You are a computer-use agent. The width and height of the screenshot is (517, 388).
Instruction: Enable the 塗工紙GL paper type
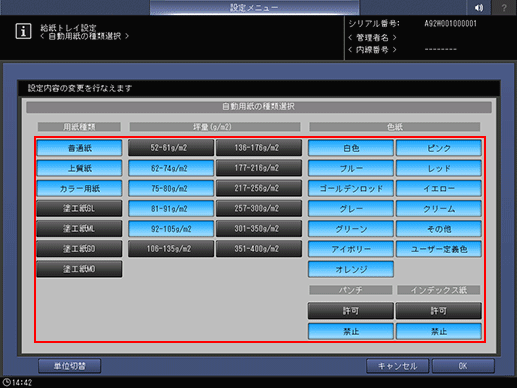(x=79, y=209)
